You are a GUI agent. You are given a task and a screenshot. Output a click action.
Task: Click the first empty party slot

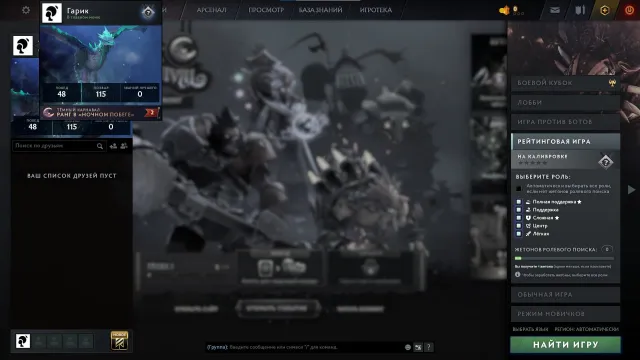click(x=39, y=341)
